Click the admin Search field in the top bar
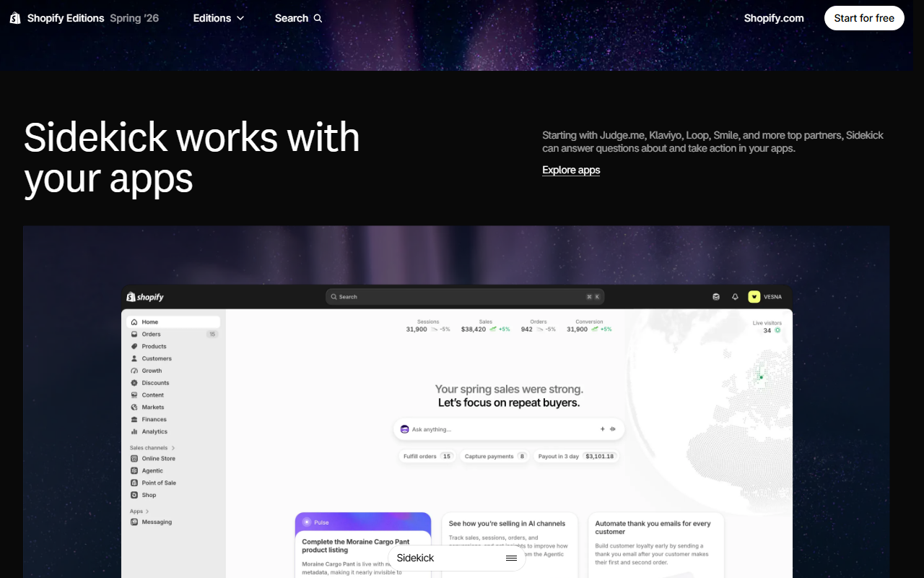924x578 pixels. [x=465, y=297]
